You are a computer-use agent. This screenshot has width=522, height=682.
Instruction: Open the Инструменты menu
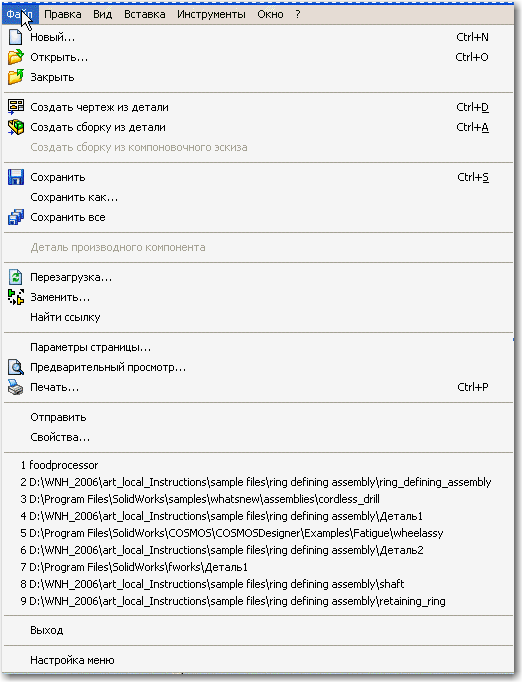tap(211, 14)
